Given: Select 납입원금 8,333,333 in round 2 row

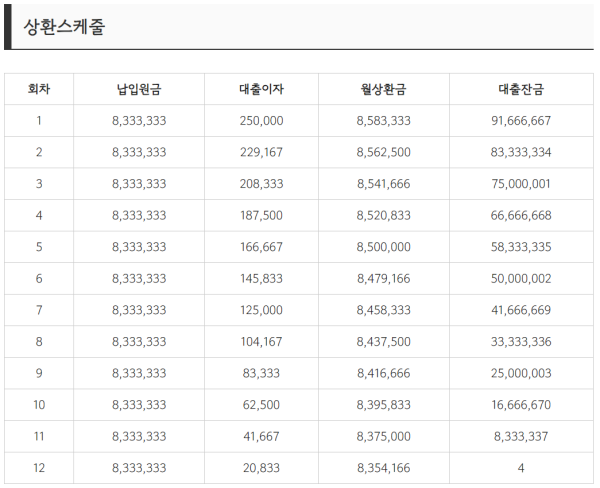Looking at the screenshot, I should coord(139,152).
